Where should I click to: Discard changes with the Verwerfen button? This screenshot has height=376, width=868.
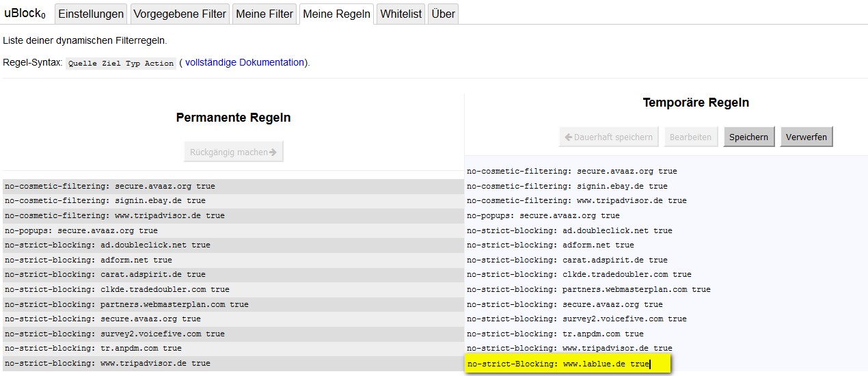tap(806, 137)
